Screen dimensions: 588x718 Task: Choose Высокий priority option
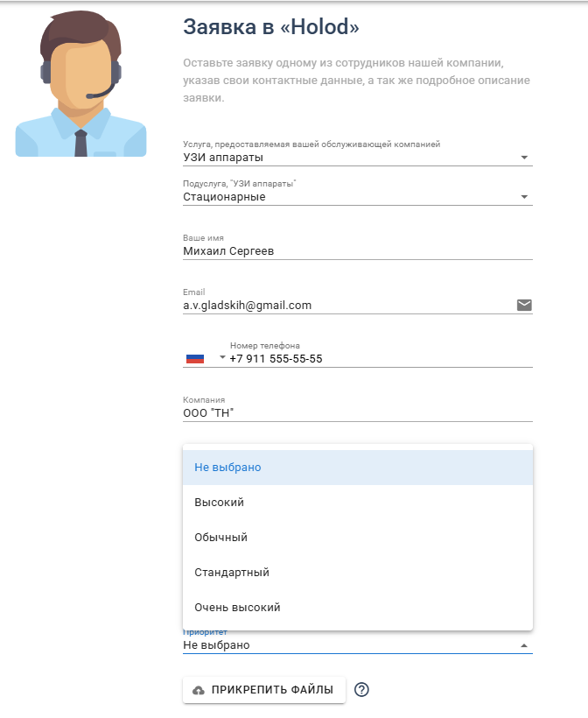(357, 503)
